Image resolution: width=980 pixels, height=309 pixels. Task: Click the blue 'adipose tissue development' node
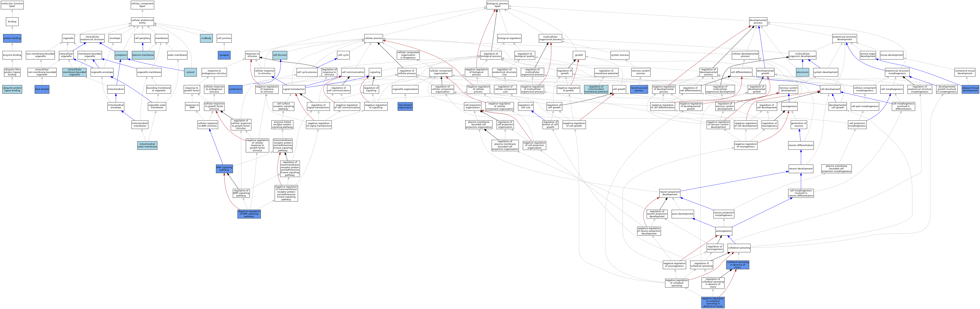[970, 89]
